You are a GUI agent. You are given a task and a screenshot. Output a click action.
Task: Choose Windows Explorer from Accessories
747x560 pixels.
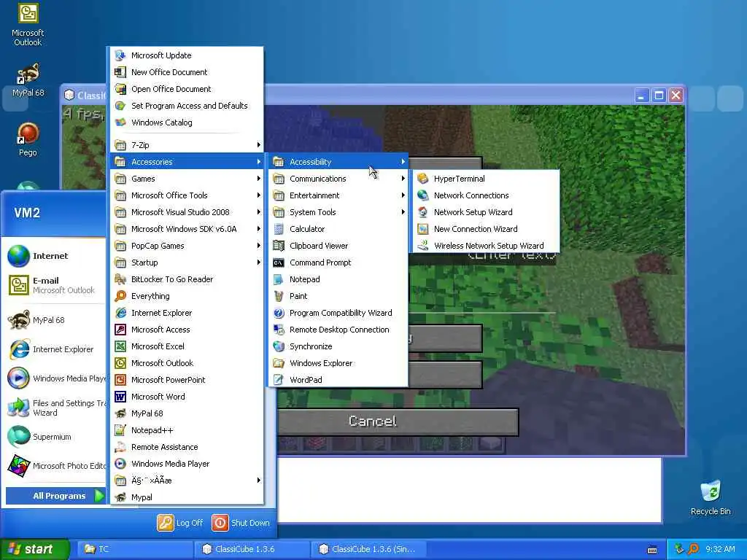tap(338, 363)
